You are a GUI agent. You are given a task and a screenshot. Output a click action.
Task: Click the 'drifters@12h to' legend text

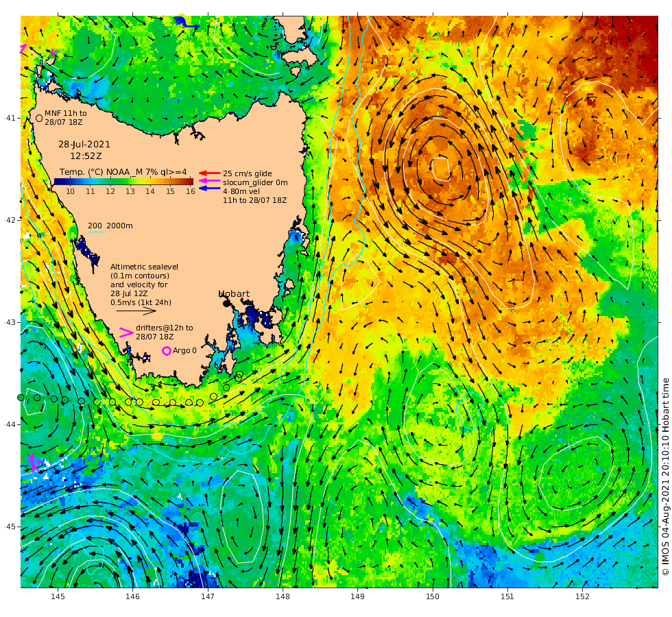click(165, 328)
